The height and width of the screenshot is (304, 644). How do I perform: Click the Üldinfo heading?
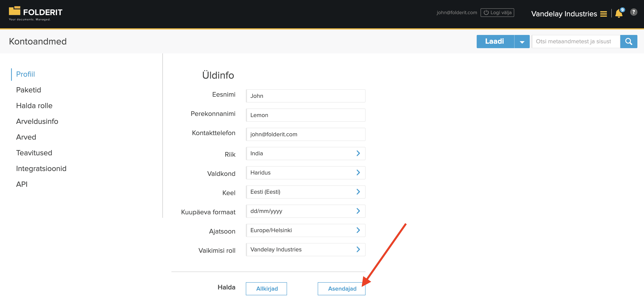pos(218,75)
